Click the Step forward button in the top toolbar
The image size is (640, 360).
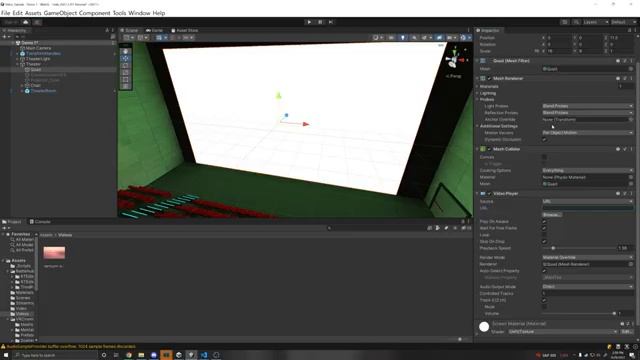tap(331, 22)
